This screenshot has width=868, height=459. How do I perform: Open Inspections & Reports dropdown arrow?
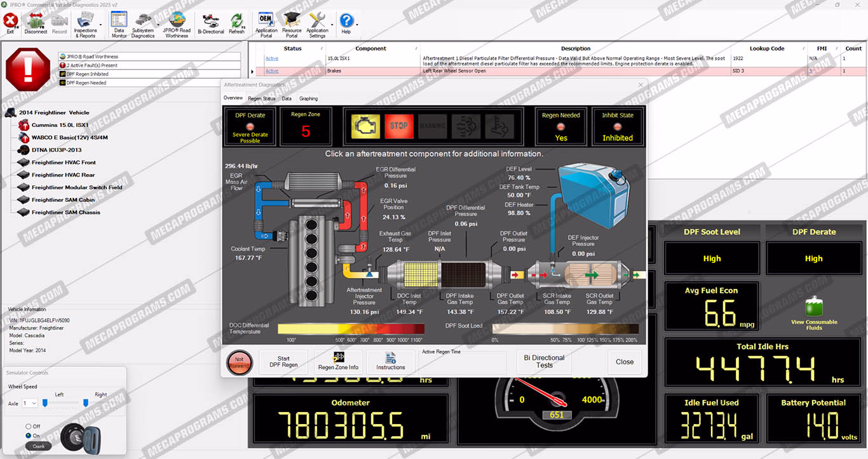click(x=101, y=25)
